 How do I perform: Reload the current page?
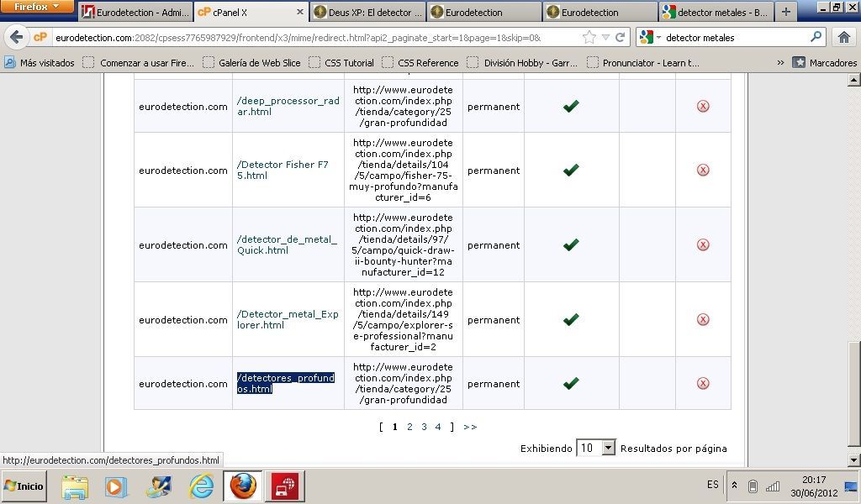(620, 37)
